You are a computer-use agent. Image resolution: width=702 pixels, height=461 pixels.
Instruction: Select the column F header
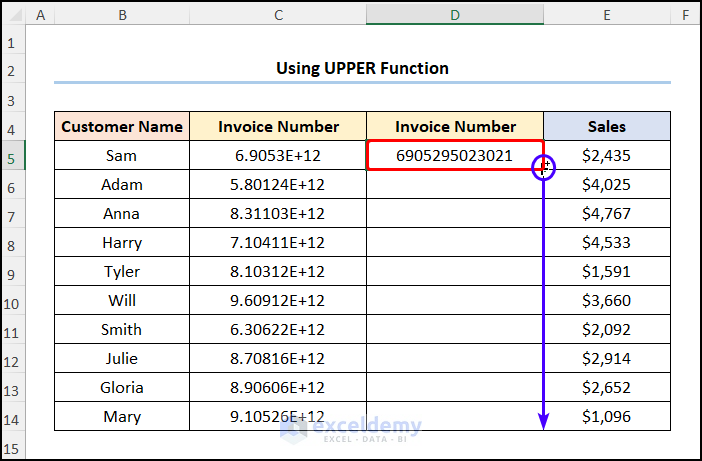point(685,15)
